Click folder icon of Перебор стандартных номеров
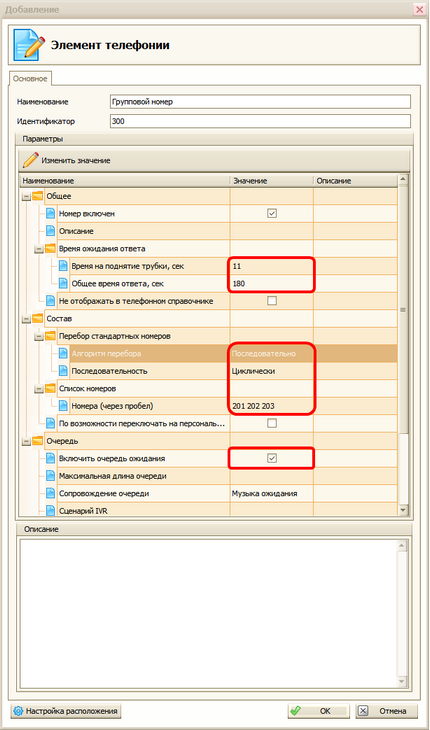Viewport: 430px width, 730px height. coord(50,336)
